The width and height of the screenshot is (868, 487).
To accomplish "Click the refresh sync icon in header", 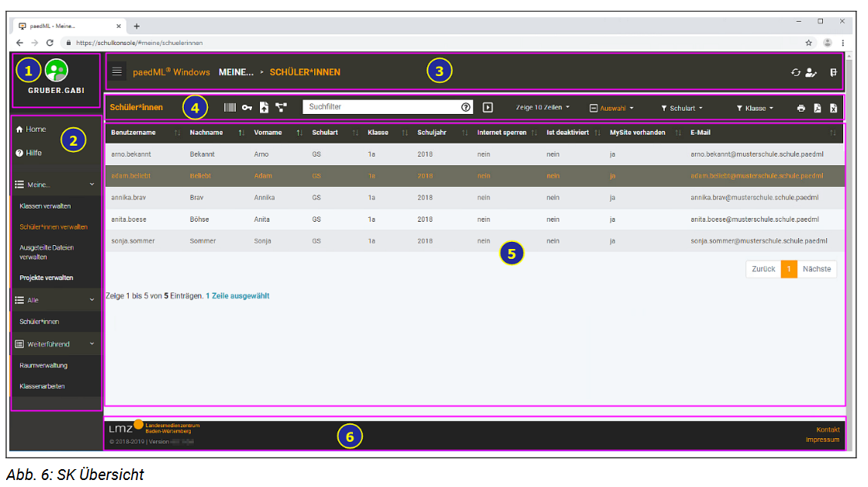I will (796, 72).
